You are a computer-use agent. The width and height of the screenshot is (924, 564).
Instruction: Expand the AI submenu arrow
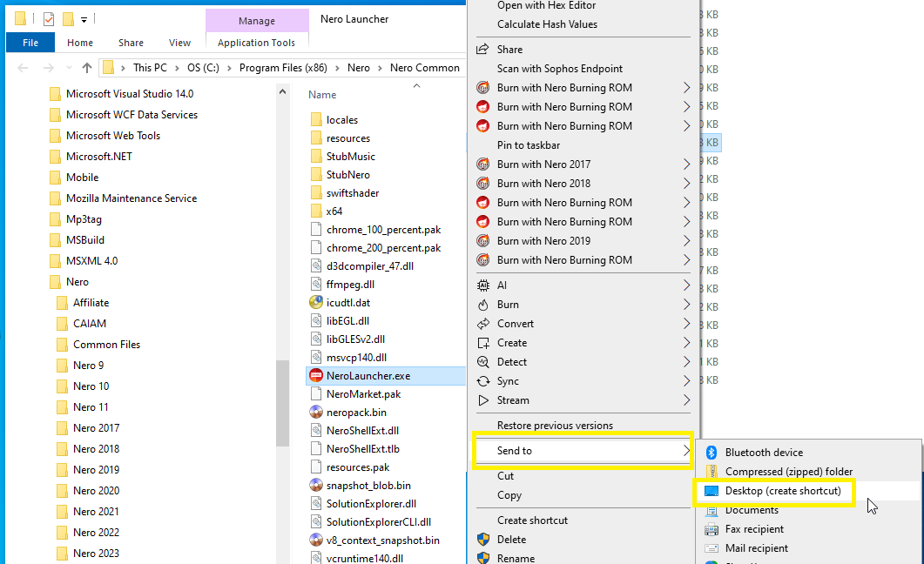point(686,285)
